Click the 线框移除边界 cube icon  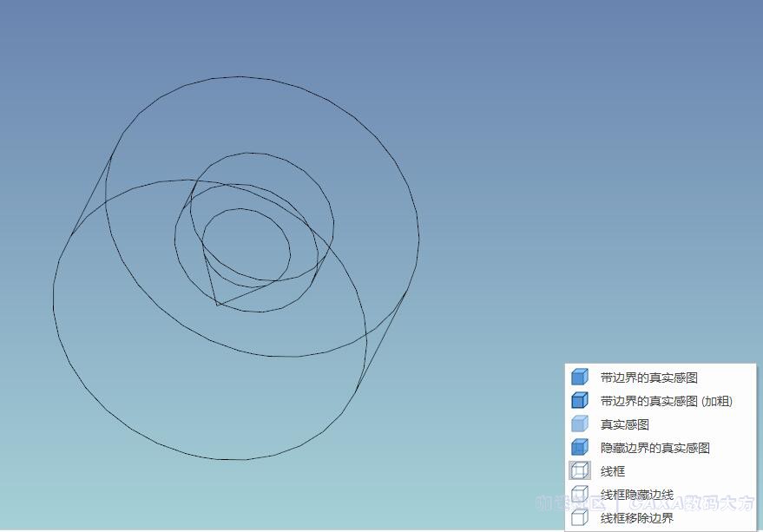[x=579, y=518]
